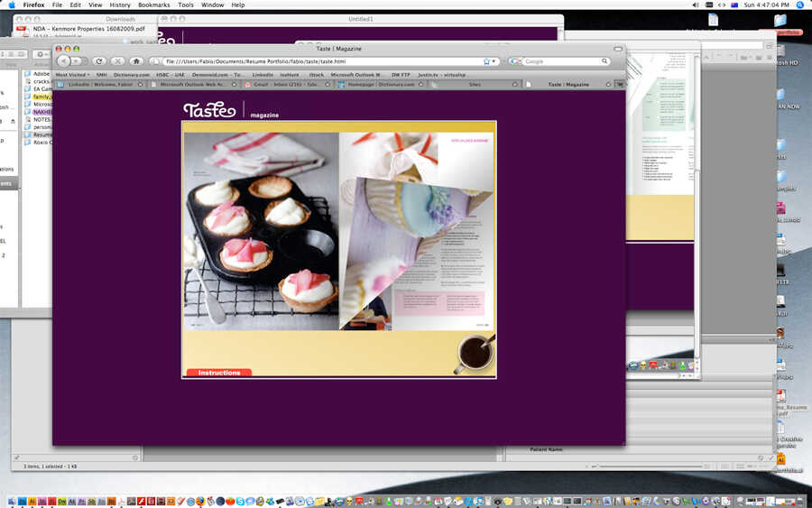Open the iStock bookmark
Image resolution: width=812 pixels, height=508 pixels.
click(x=317, y=75)
